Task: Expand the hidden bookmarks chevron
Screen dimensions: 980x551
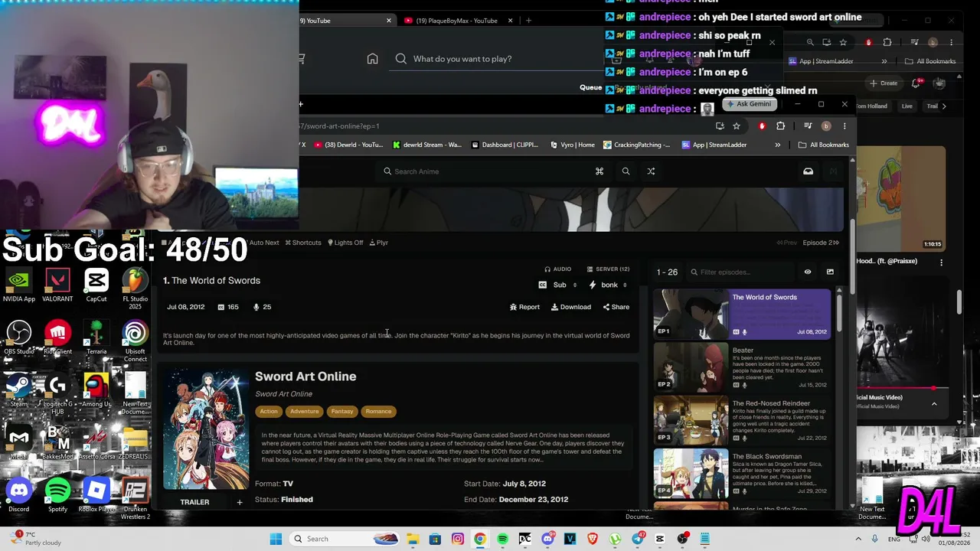Action: [778, 145]
